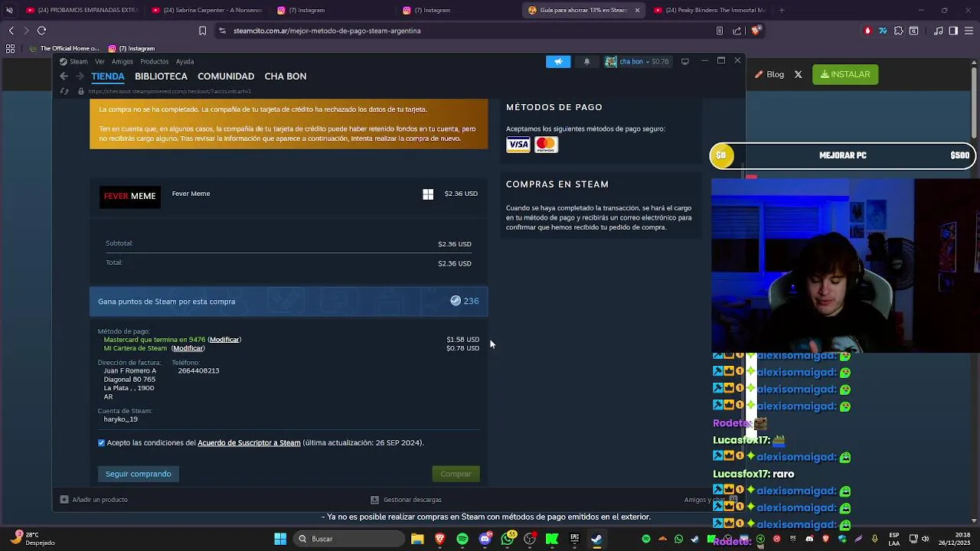Open Spotify from the taskbar
The height and width of the screenshot is (551, 980).
[x=462, y=539]
